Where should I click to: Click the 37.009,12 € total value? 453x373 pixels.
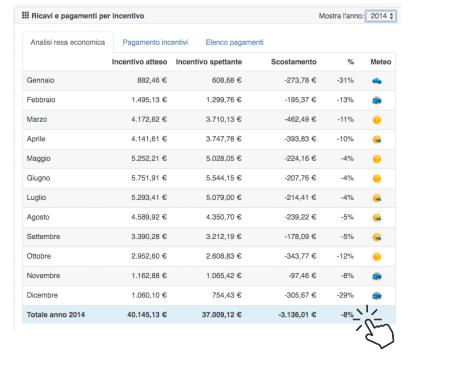222,315
